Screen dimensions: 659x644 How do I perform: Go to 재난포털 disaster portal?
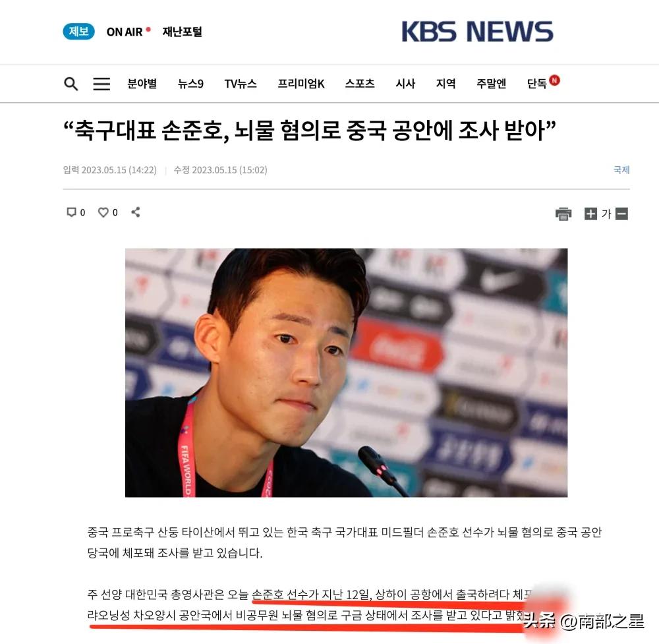(182, 32)
